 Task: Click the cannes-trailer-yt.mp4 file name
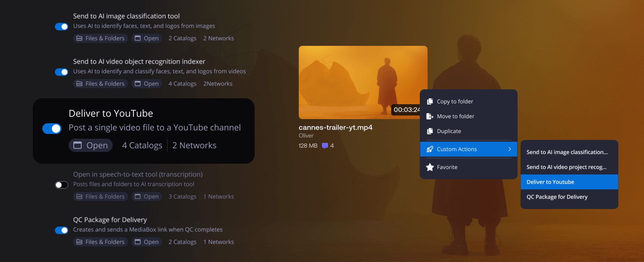tap(335, 127)
